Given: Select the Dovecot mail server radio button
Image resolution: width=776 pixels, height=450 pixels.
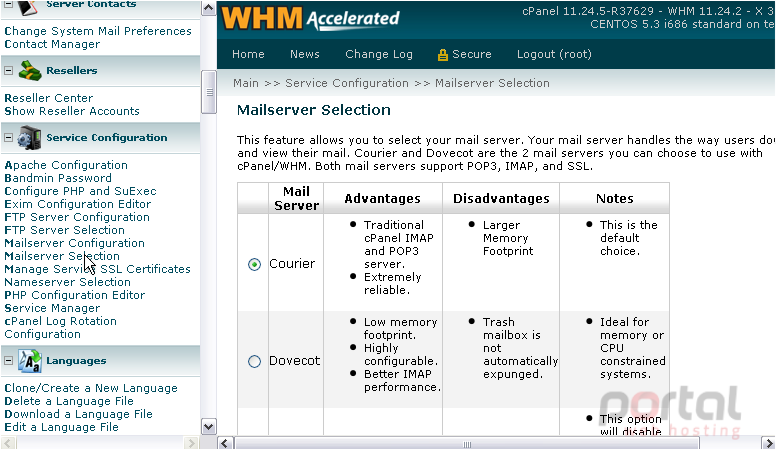Looking at the screenshot, I should point(254,361).
